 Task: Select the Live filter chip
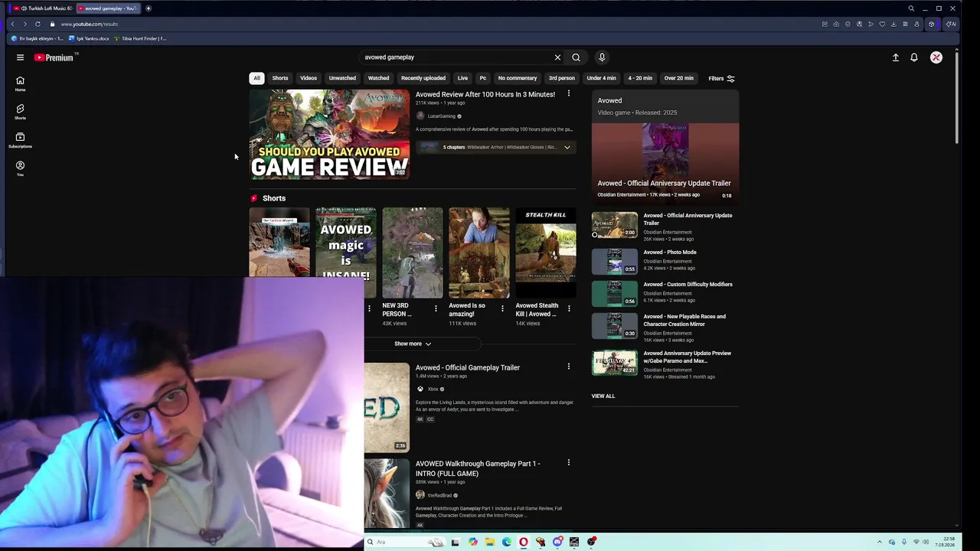point(462,78)
